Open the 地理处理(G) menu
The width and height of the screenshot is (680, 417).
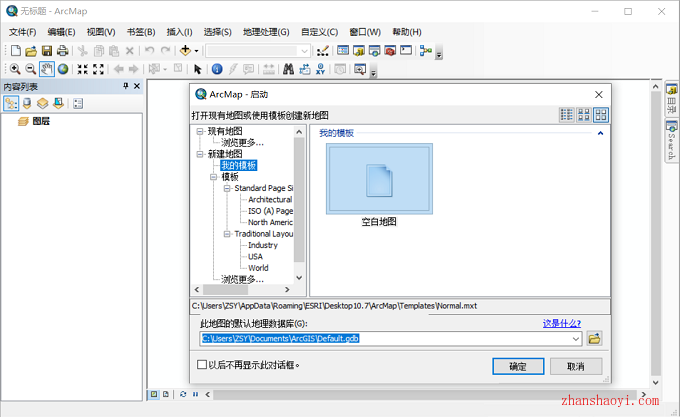[x=266, y=32]
